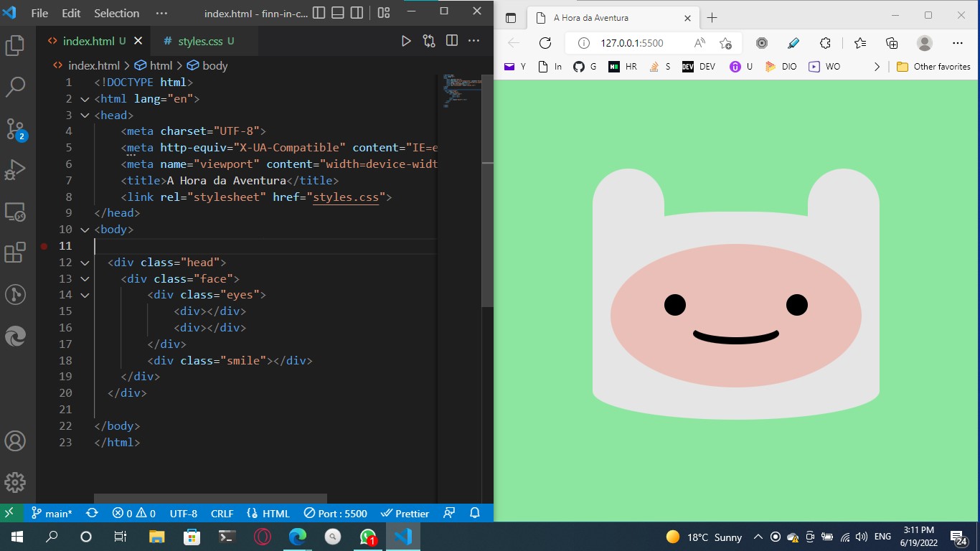Show more menu items ellipsis

point(161,13)
